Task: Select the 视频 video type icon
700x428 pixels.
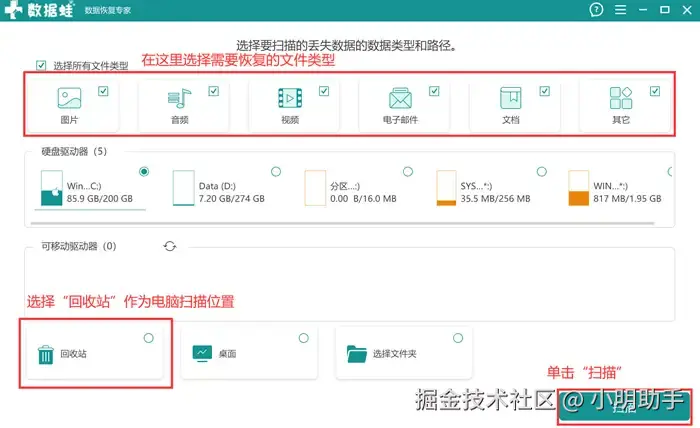Action: [x=290, y=98]
